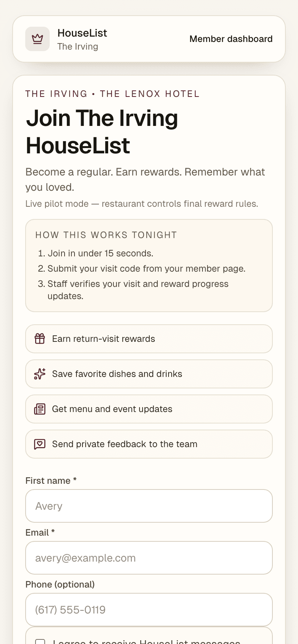Open the Member dashboard link

[231, 39]
